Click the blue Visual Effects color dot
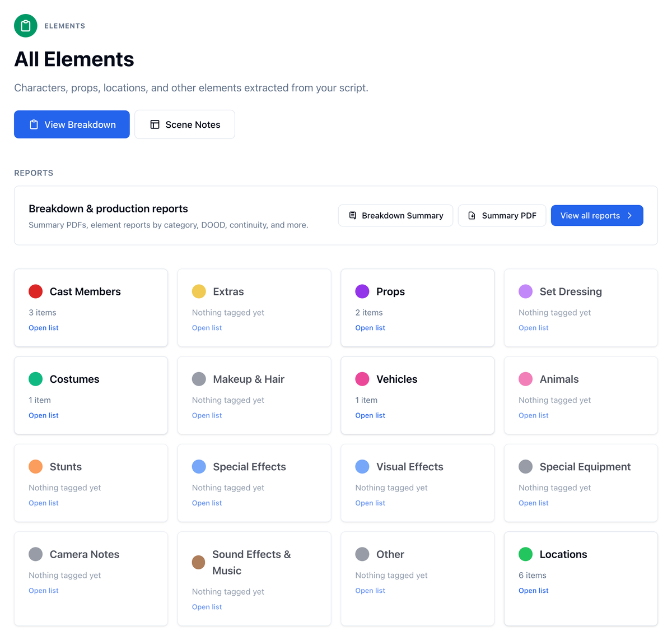 [362, 467]
